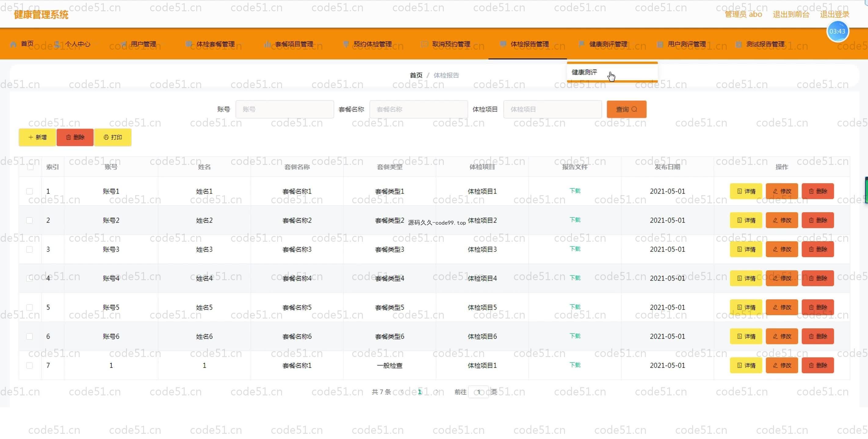This screenshot has width=868, height=439.
Task: Download report file for 账号3 row
Action: click(x=575, y=249)
